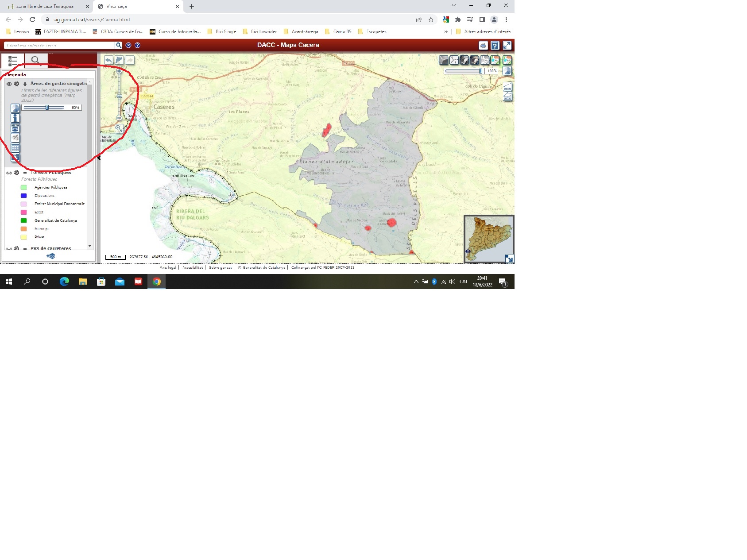Click the META metadata icon for the layer
Viewport: 747px width, 560px height.
(x=15, y=128)
